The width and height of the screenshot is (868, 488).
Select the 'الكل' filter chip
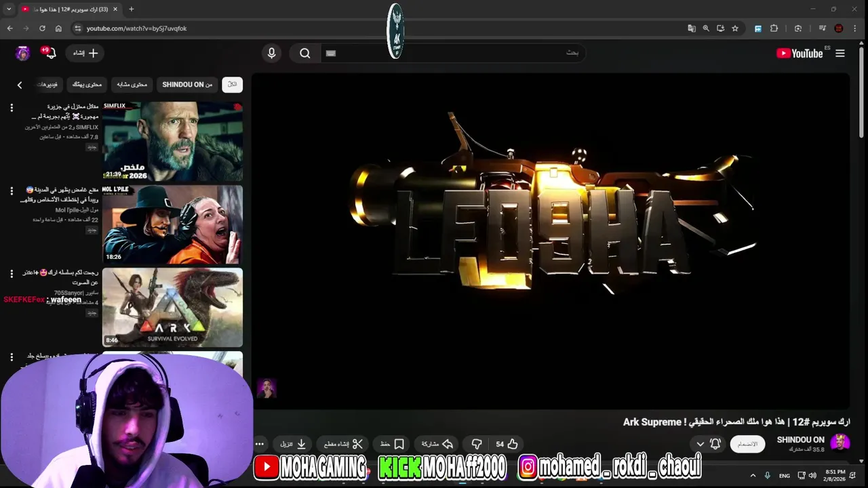click(x=233, y=85)
